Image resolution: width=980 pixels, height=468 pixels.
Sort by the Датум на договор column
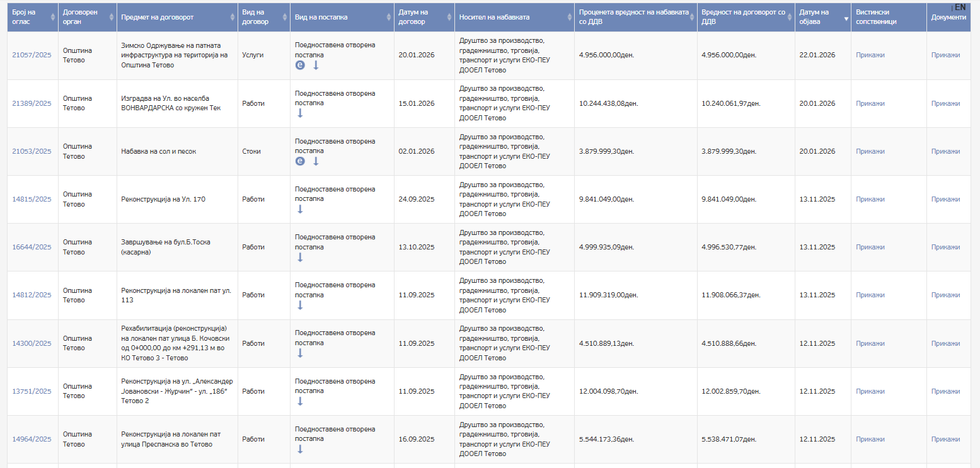coord(424,17)
